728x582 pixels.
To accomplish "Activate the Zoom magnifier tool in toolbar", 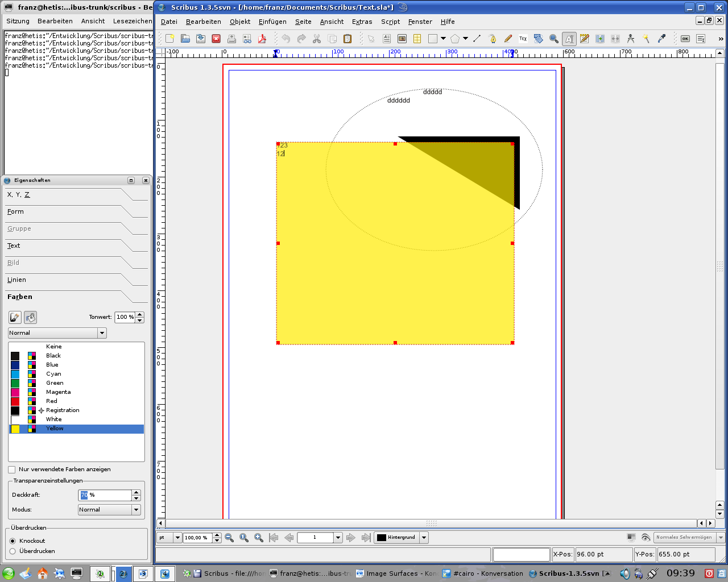I will 553,39.
